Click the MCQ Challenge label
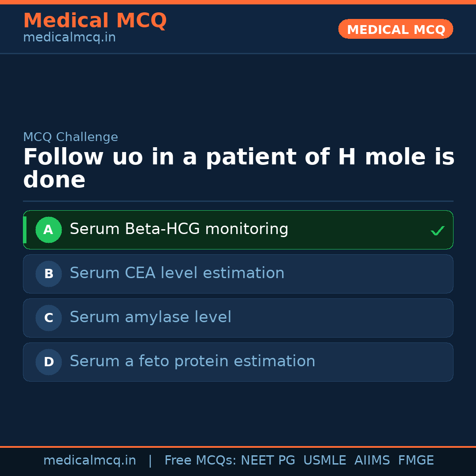Image resolution: width=476 pixels, height=476 pixels. (x=71, y=137)
